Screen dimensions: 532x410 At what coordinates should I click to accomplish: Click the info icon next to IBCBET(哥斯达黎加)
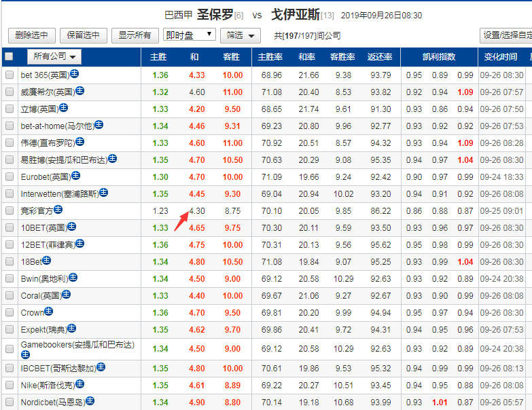[x=101, y=367]
